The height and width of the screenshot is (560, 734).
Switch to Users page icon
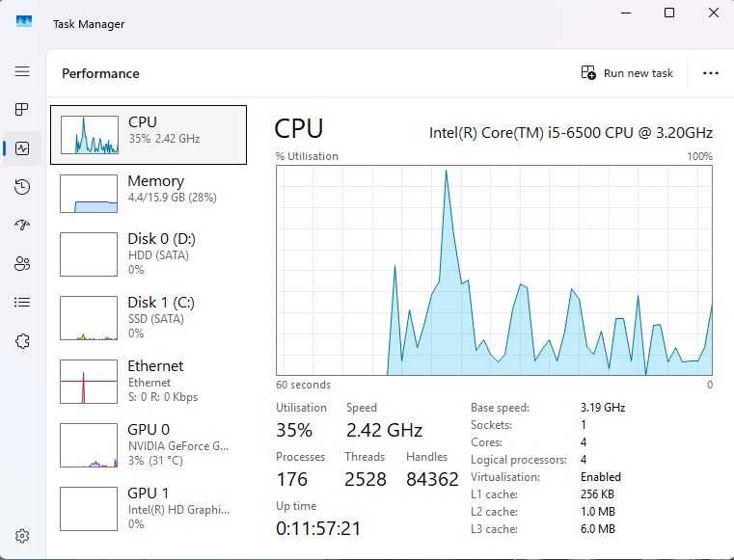(x=22, y=264)
